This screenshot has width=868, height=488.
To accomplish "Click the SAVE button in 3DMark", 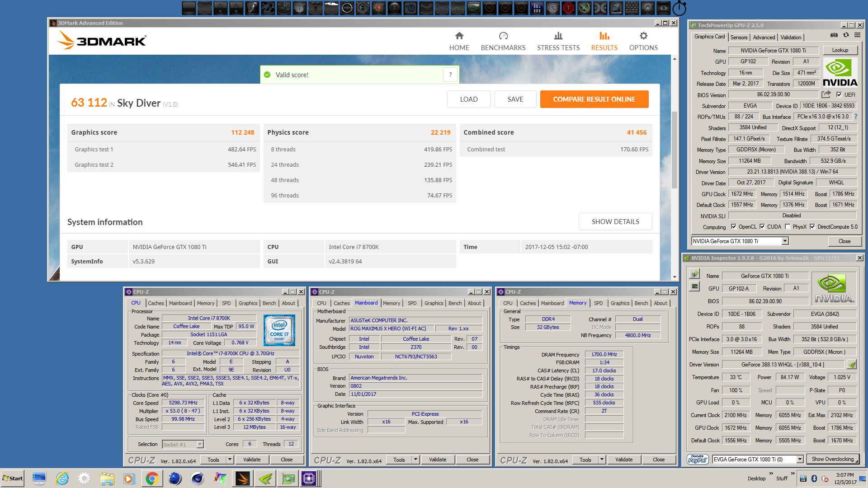I will (515, 99).
